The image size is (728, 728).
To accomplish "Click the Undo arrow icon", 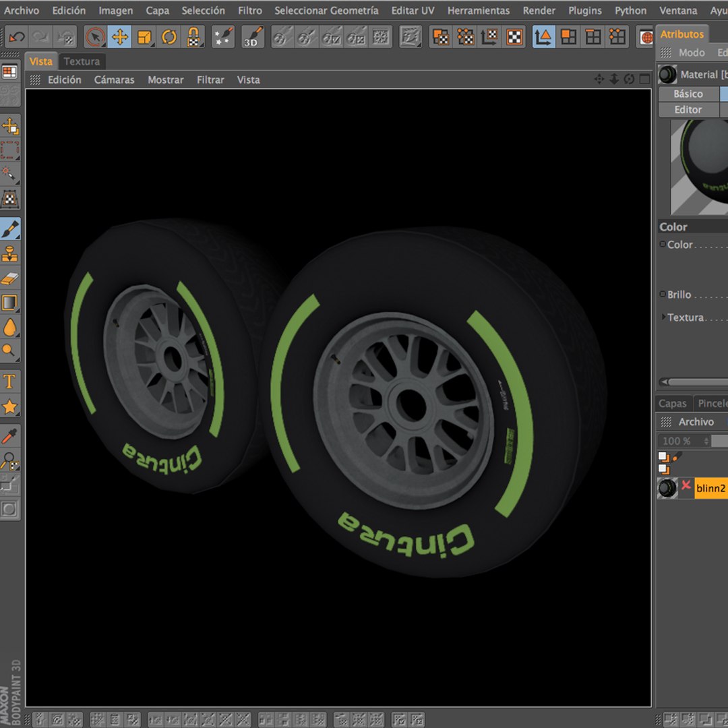I will point(17,36).
